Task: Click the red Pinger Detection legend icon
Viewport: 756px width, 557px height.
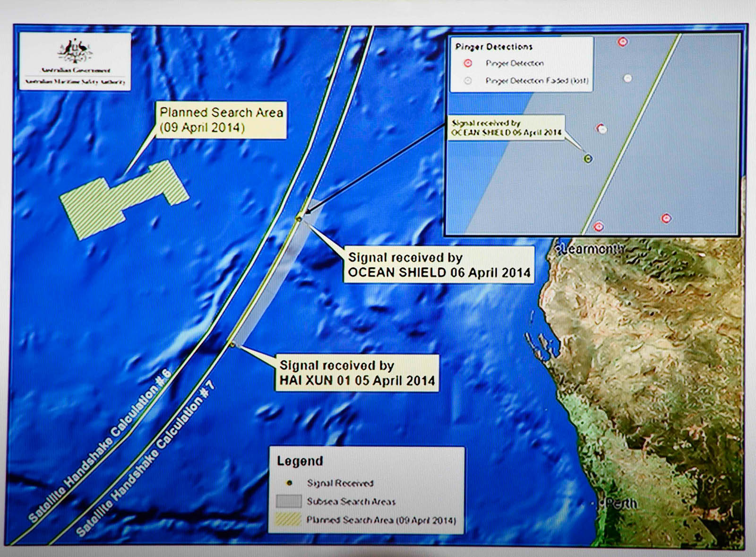Action: 468,63
